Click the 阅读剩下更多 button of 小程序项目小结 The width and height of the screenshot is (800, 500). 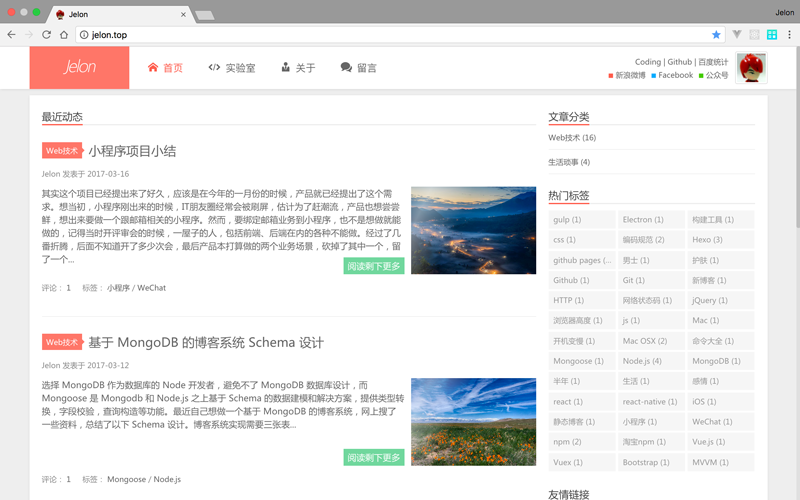pos(374,266)
